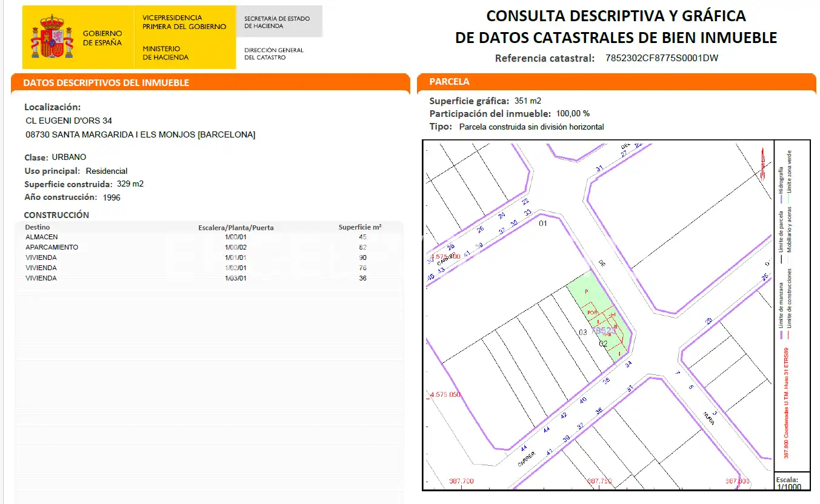Click the 1/01/01 location cell
The height and width of the screenshot is (504, 820).
[x=236, y=257]
